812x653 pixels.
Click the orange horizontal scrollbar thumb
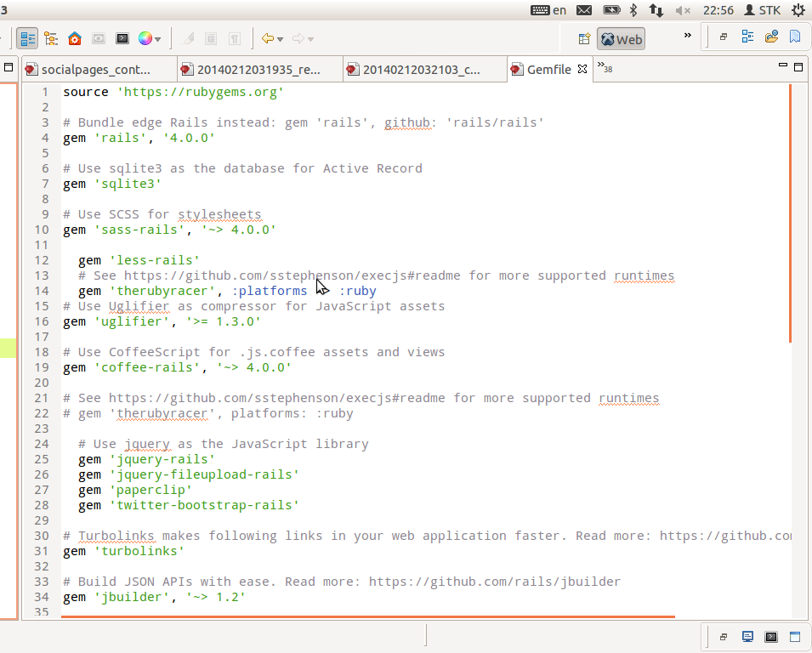[x=367, y=616]
